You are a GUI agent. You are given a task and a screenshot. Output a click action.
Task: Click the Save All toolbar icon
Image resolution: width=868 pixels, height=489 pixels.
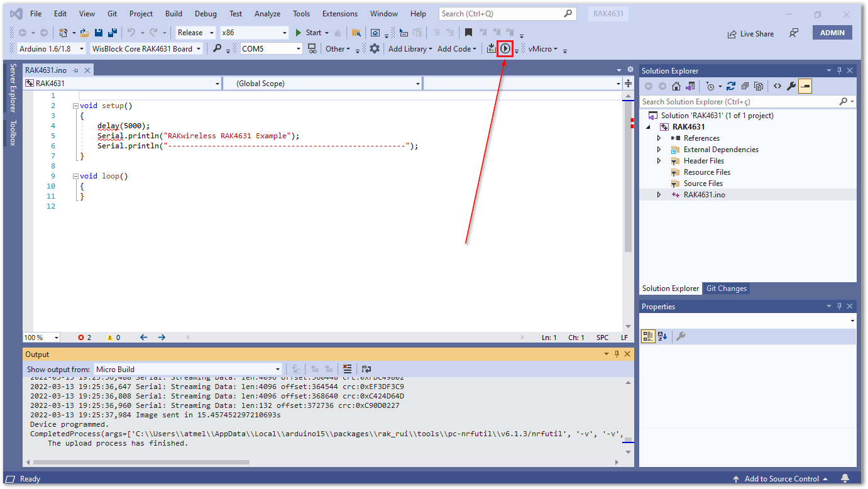(x=113, y=33)
